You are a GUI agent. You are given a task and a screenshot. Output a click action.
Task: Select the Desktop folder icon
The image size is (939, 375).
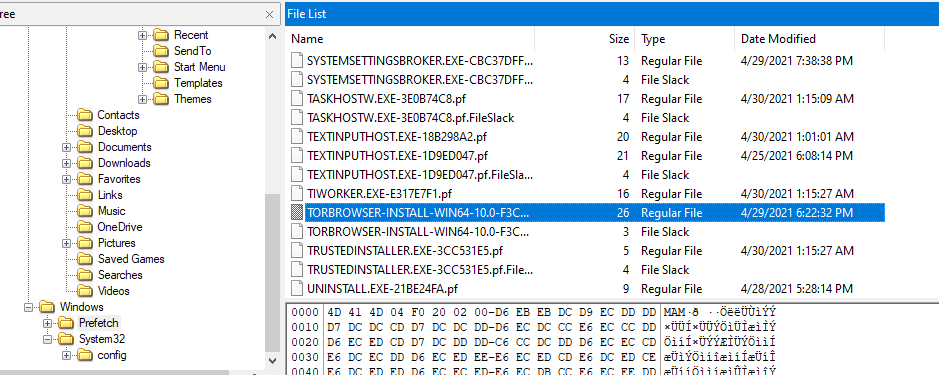84,131
